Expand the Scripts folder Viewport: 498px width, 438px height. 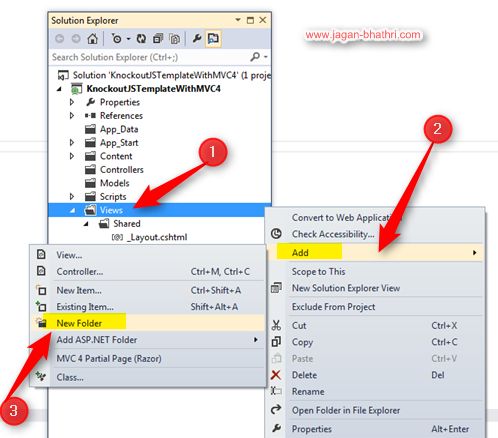point(72,197)
